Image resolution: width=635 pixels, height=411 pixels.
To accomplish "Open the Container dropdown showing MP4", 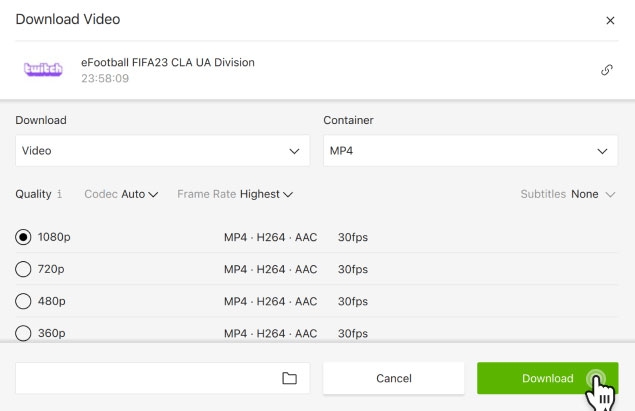I will (470, 151).
